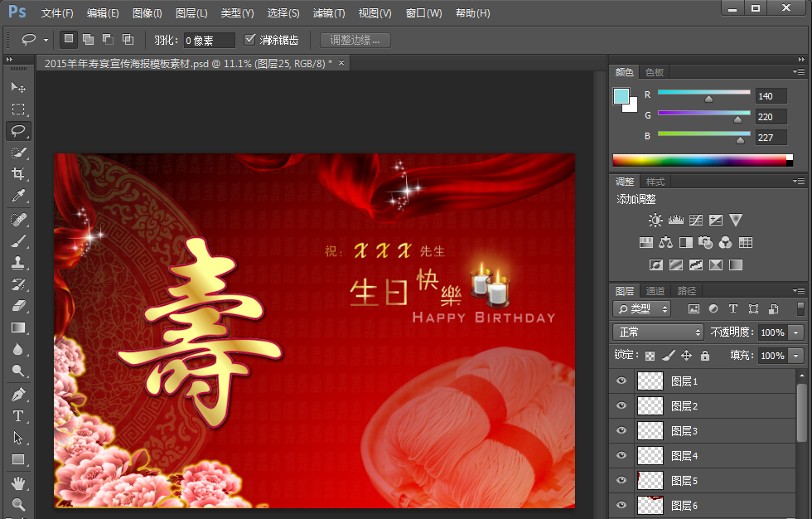Add a Levels adjustment
This screenshot has height=519, width=812.
tap(676, 221)
